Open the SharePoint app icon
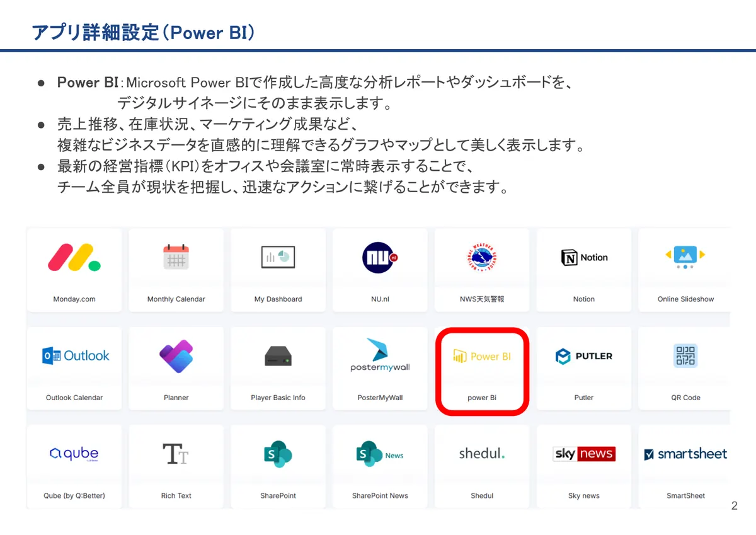 tap(278, 454)
